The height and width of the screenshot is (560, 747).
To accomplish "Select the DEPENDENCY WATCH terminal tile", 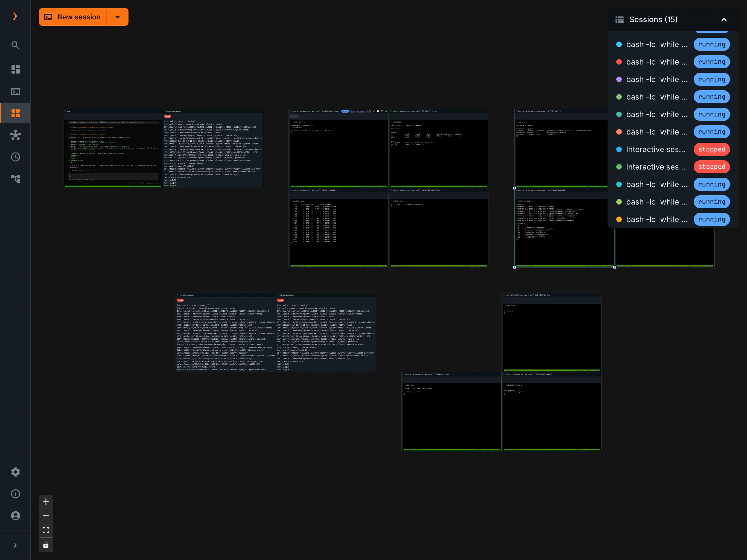I will [552, 412].
